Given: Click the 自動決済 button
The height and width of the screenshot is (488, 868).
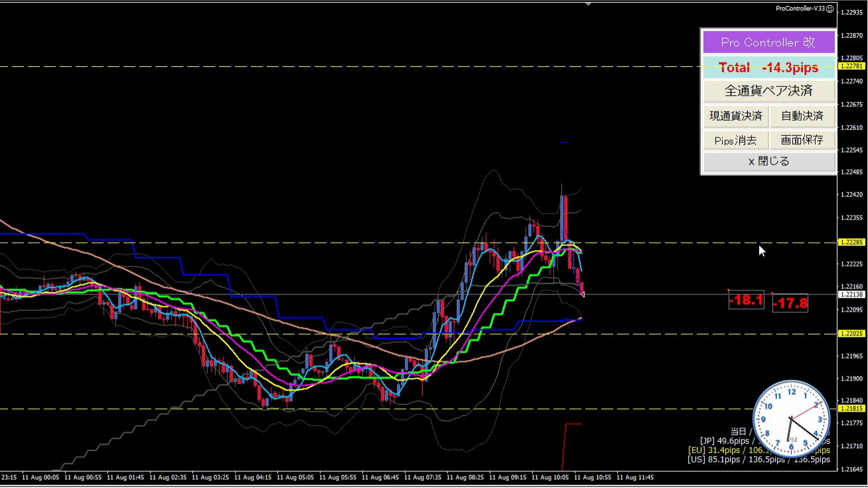Looking at the screenshot, I should click(x=802, y=116).
